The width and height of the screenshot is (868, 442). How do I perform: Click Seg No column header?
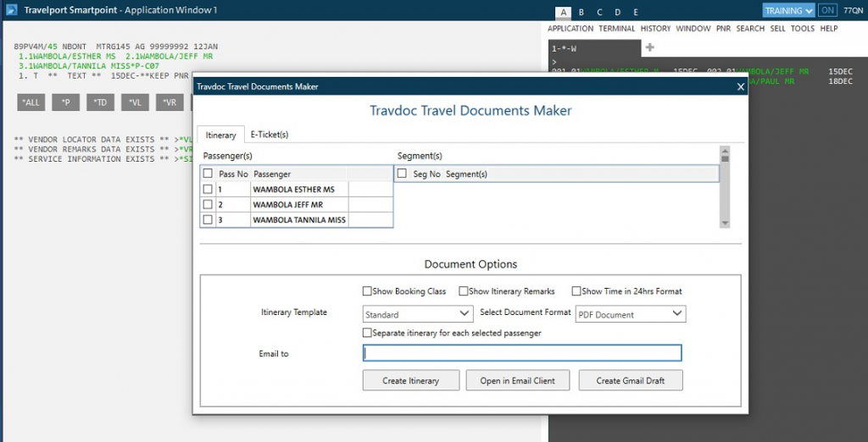pos(427,174)
